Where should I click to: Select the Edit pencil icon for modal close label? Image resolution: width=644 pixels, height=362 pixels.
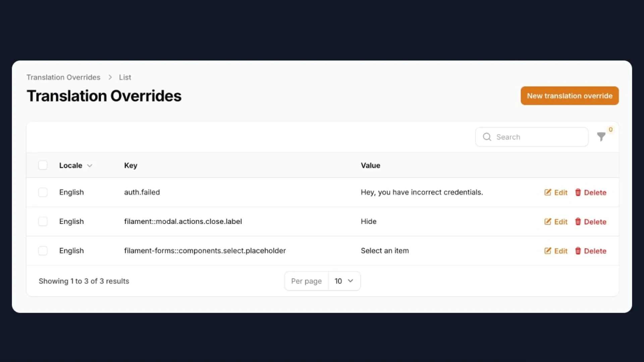(x=548, y=221)
